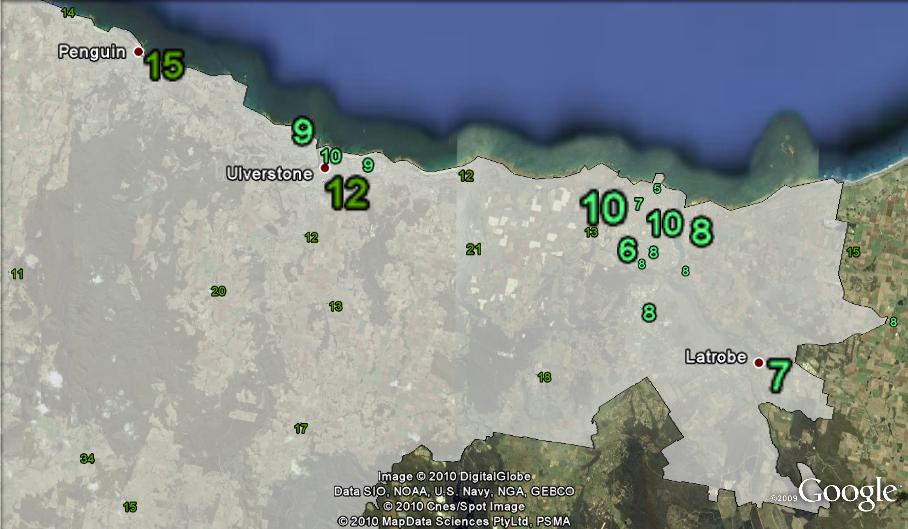Click the small 10 above Ulverstone's dot
This screenshot has height=529, width=908.
coord(331,155)
